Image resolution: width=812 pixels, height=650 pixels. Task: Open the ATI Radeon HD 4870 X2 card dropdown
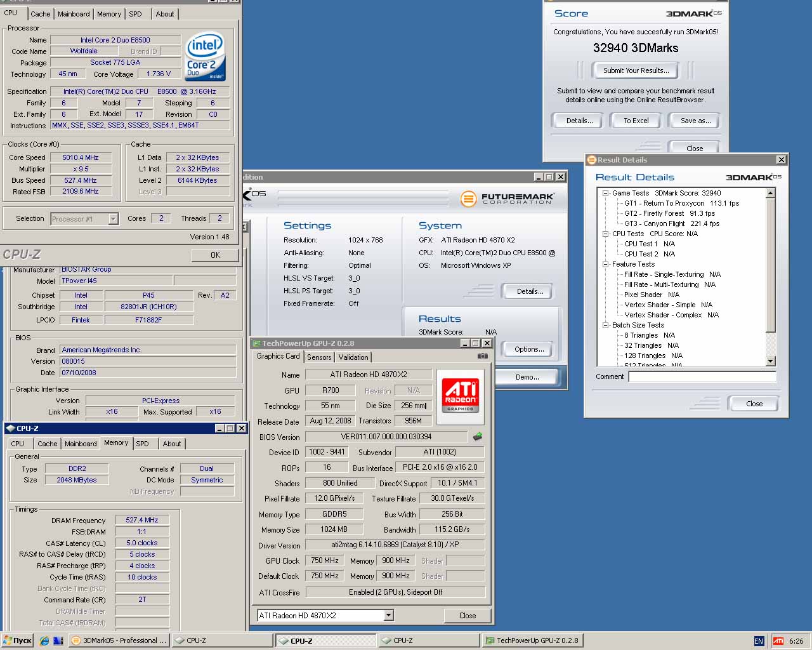[389, 615]
